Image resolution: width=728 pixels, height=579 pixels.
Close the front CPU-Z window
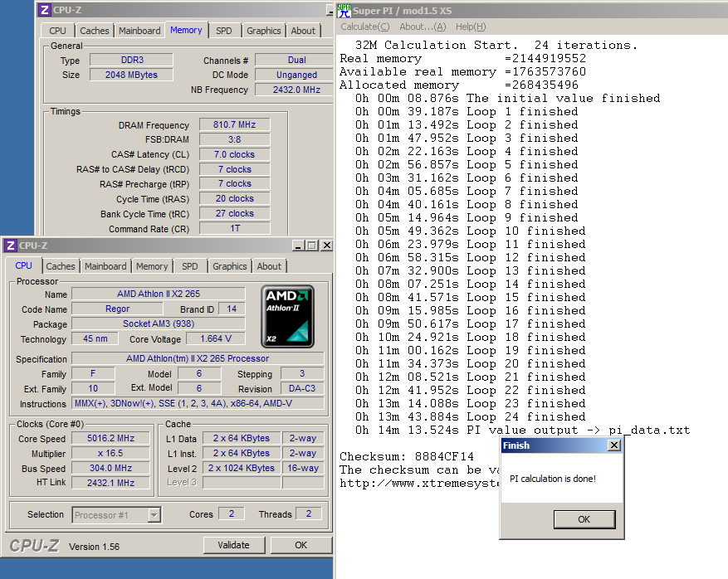coord(327,246)
